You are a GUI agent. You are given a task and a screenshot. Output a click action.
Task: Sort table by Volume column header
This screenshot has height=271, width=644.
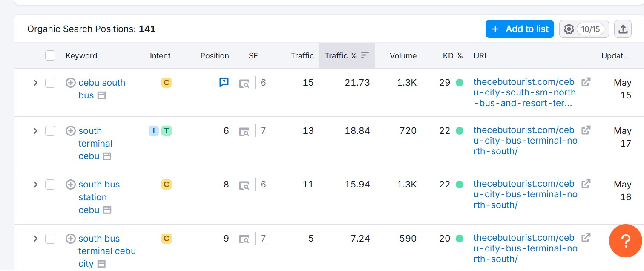coord(403,55)
